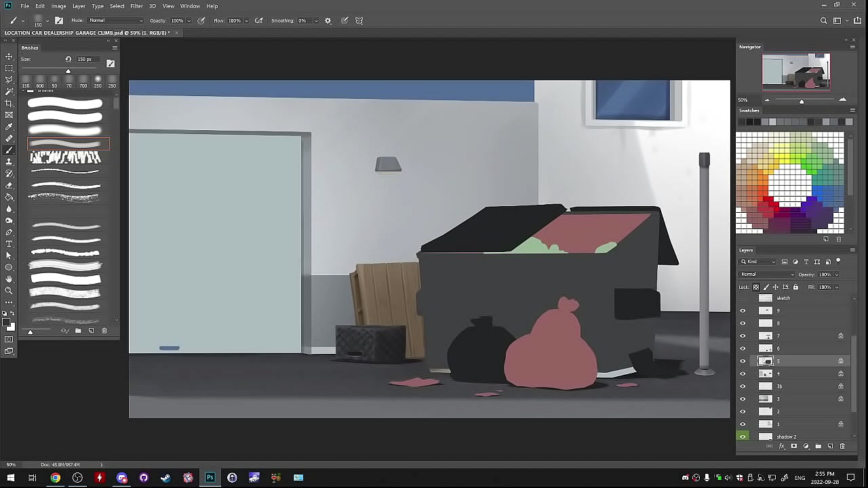
Task: Toggle visibility of layer 3b
Action: (743, 386)
